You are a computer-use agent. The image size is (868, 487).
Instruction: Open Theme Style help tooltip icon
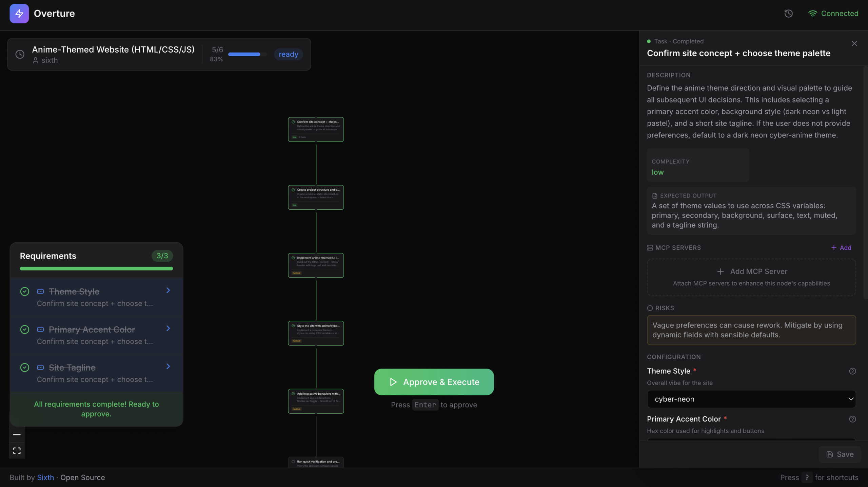coord(852,371)
